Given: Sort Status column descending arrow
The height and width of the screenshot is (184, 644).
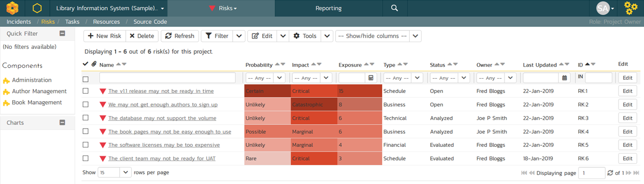Looking at the screenshot, I should coord(455,65).
